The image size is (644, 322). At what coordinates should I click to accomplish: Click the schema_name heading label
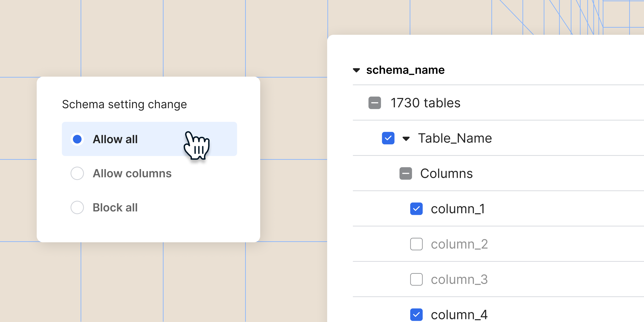click(406, 70)
